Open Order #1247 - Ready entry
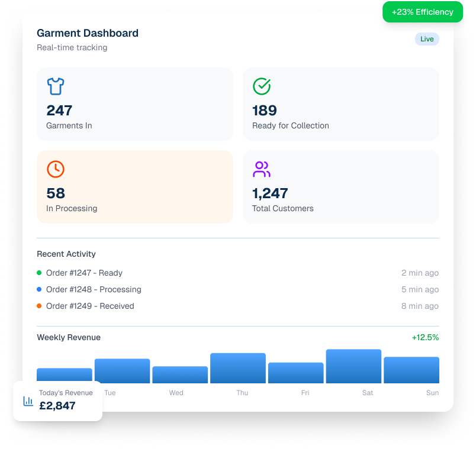 click(84, 273)
